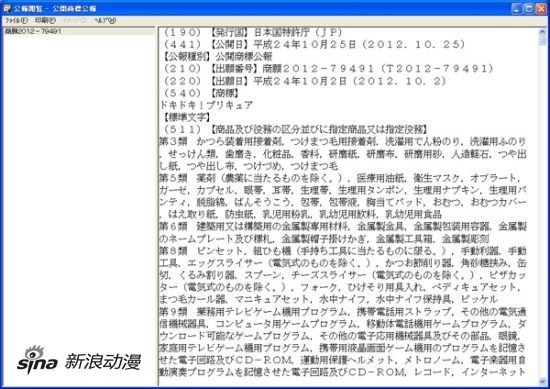The width and height of the screenshot is (550, 389).
Task: Click the (511) 【商品及び役務の区分…】 heading
Action: [296, 129]
